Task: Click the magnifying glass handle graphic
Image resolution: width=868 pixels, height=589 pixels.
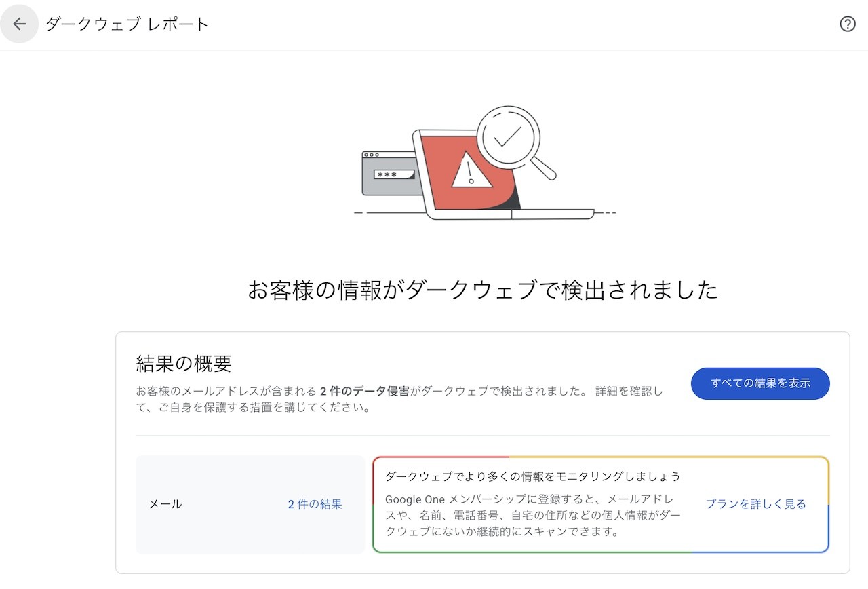Action: pos(542,166)
